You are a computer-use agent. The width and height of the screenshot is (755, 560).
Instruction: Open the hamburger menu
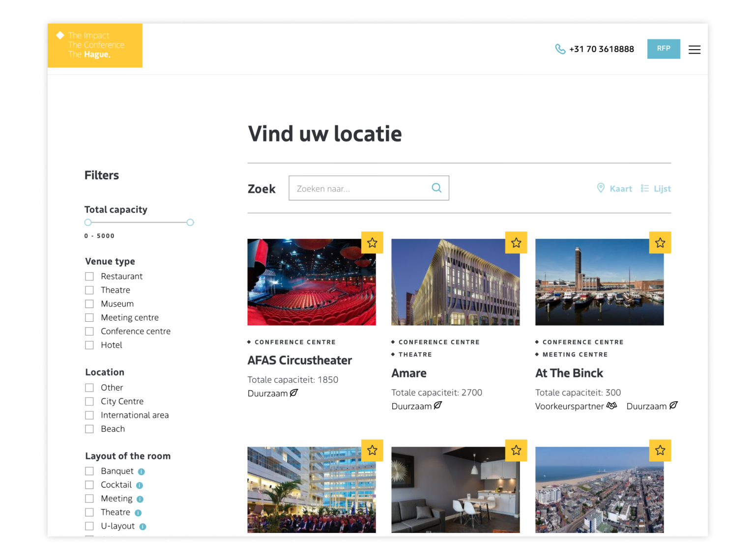point(695,50)
